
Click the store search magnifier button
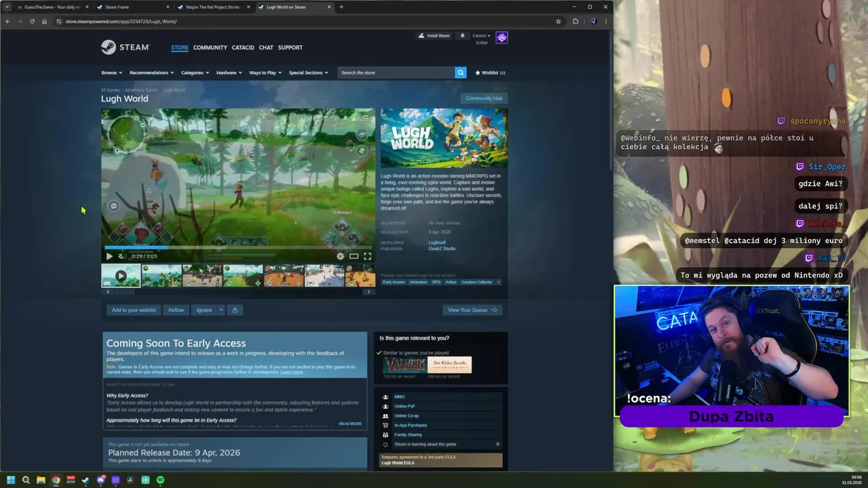point(460,73)
